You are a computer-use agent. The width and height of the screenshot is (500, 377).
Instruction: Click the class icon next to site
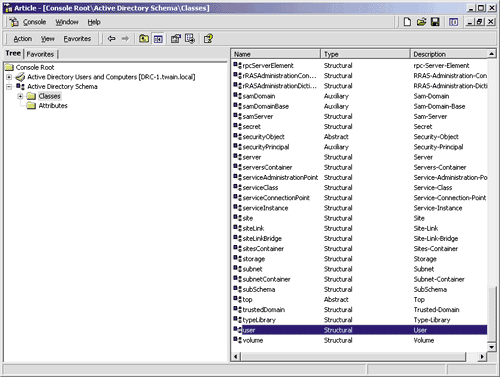237,218
